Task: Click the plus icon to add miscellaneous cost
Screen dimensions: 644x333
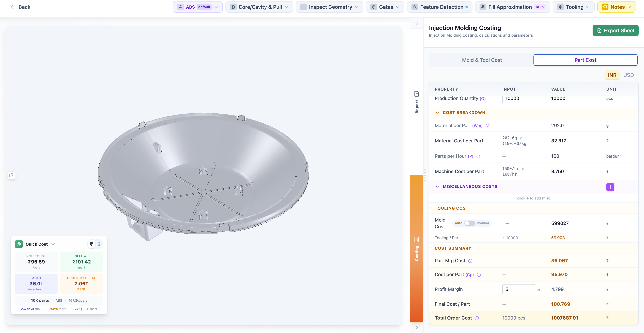Action: (610, 187)
